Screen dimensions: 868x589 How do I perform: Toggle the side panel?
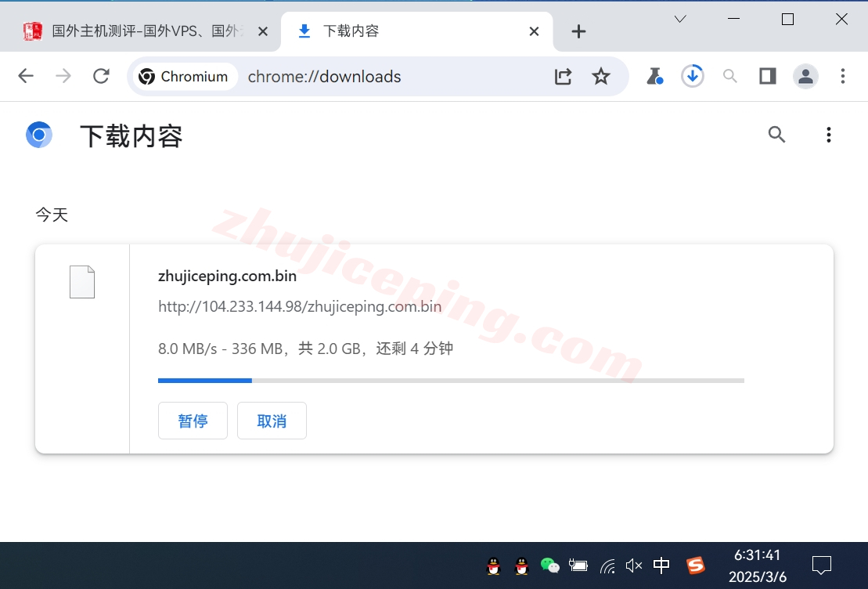click(768, 77)
